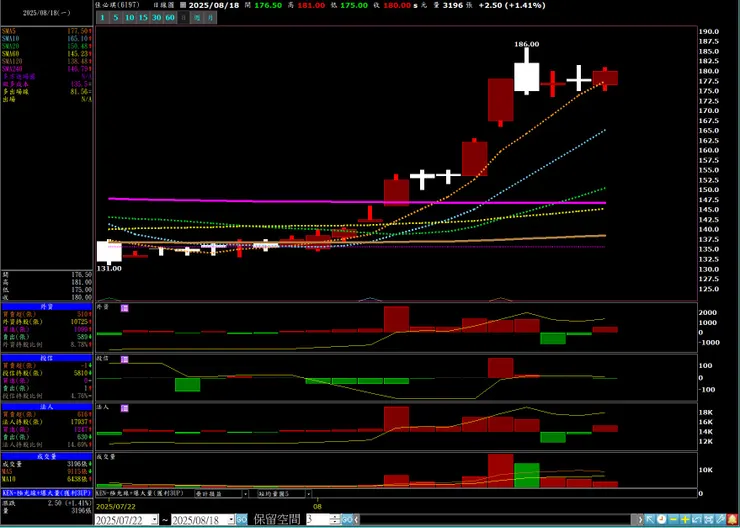The image size is (740, 528).
Task: Click the MA10 value row in volume panel
Action: 47,479
